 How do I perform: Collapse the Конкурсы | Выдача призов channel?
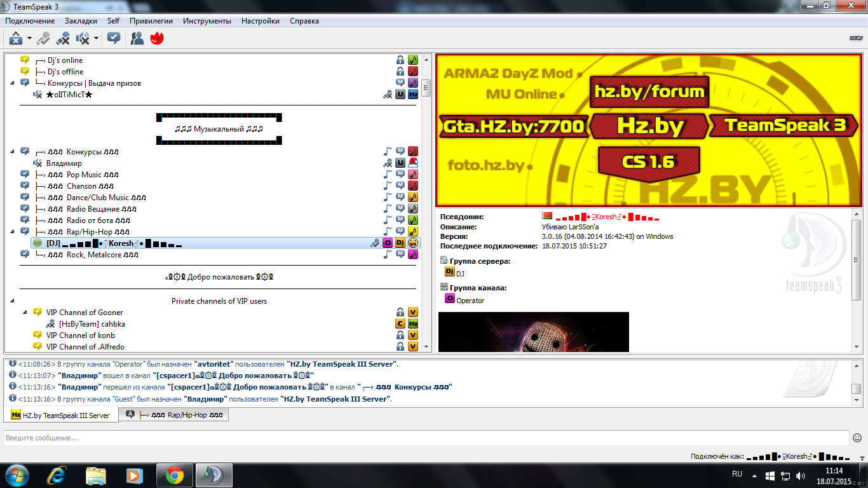13,83
